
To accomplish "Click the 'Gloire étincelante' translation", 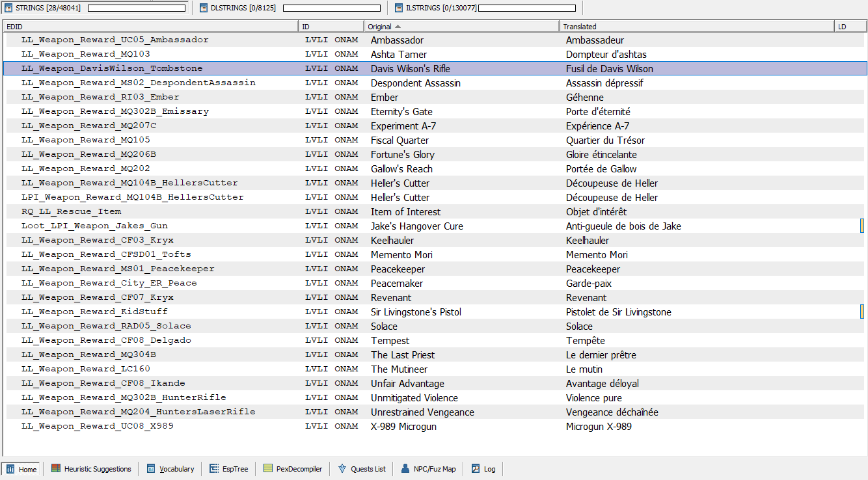I will 601,154.
